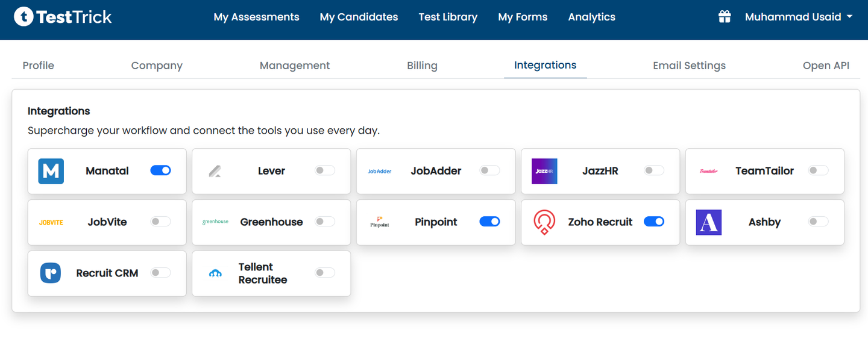
Task: Click the Zoho Recruit card label
Action: [600, 222]
